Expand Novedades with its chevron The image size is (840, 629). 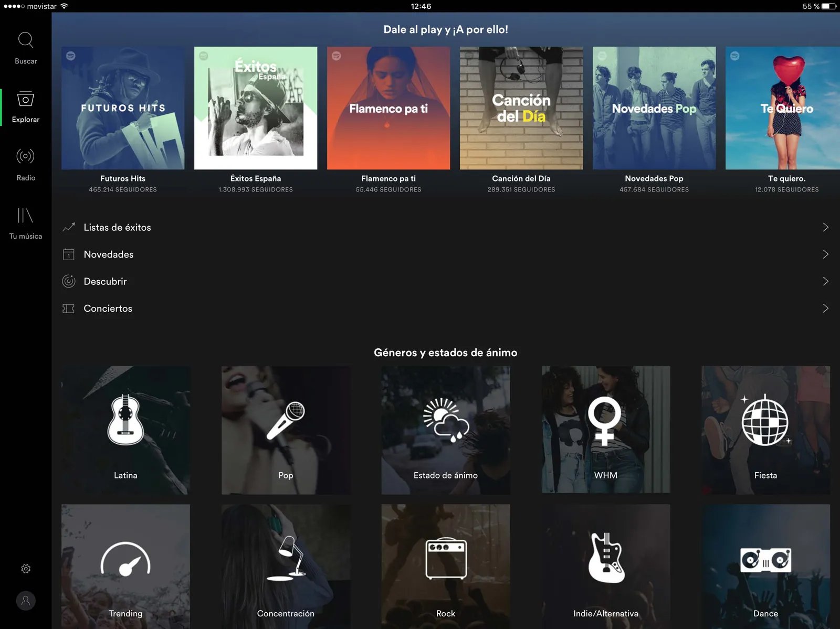[x=825, y=254]
